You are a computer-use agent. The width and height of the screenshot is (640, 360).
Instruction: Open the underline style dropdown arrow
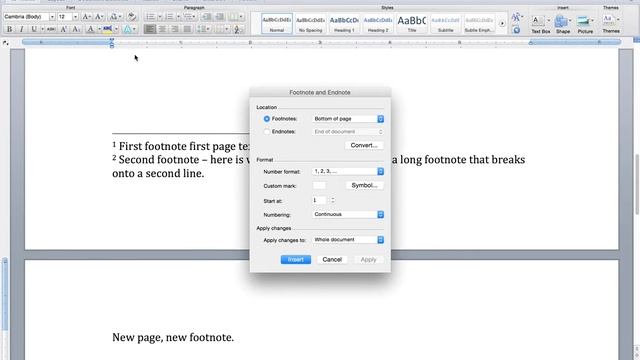pyautogui.click(x=42, y=29)
